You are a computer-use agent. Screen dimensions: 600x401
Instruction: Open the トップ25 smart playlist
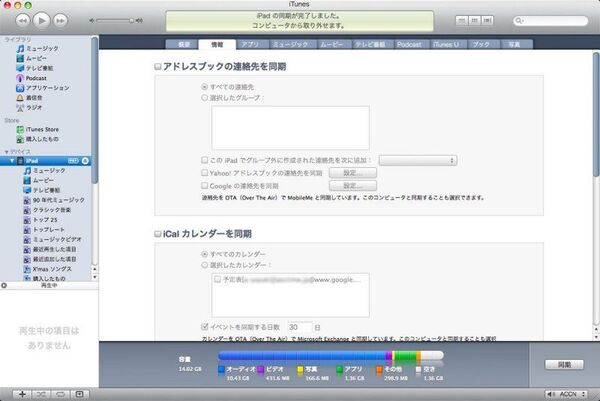coord(41,220)
